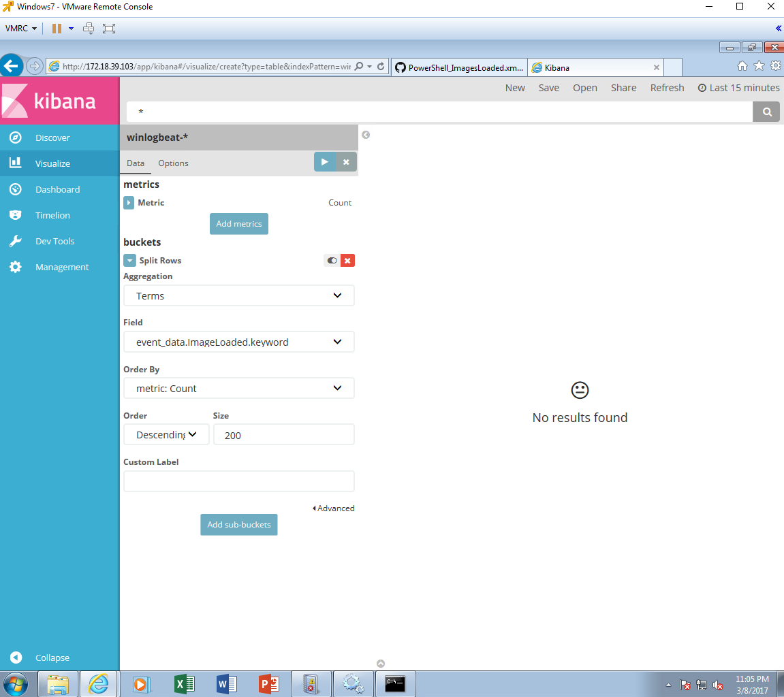
Task: Open the Descending order dropdown
Action: pos(166,435)
